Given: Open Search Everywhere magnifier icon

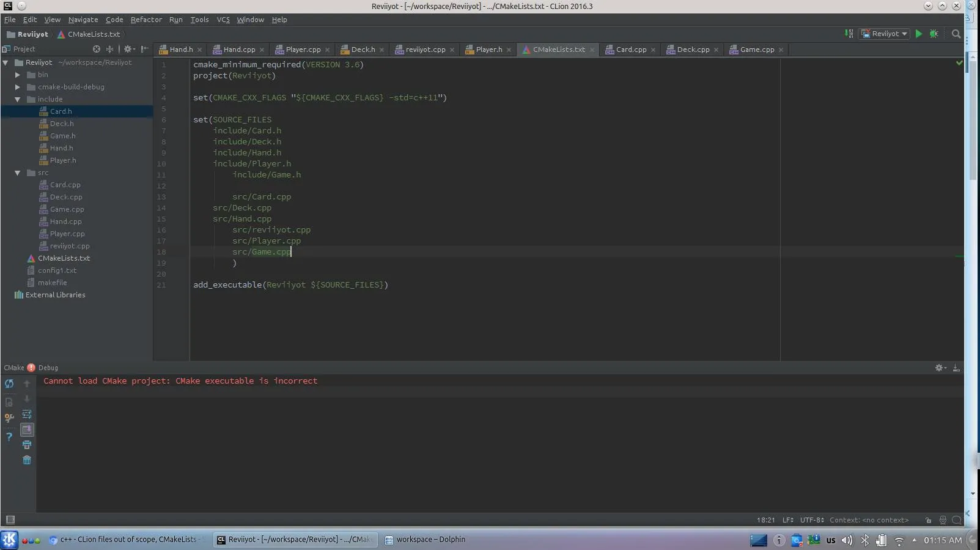Looking at the screenshot, I should pyautogui.click(x=956, y=34).
